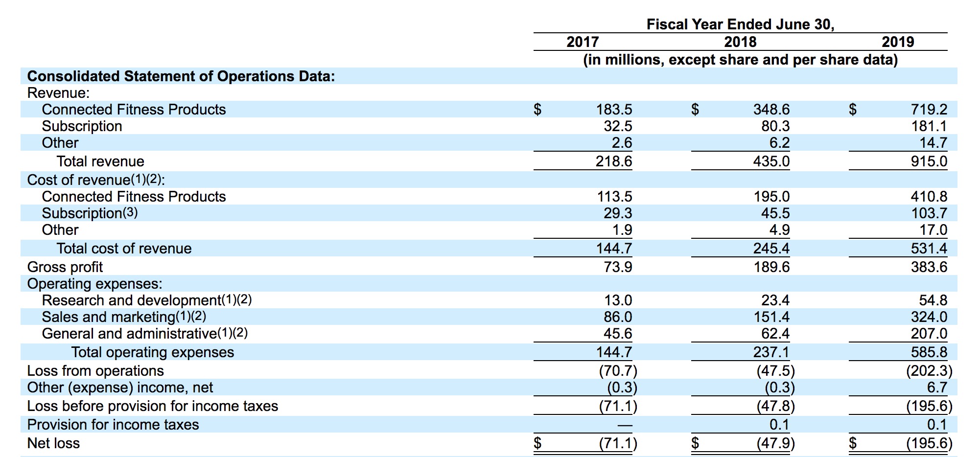Viewport: 980px width, 457px height.
Task: Select the 2017 Loss from operations value (70.7)
Action: (618, 371)
